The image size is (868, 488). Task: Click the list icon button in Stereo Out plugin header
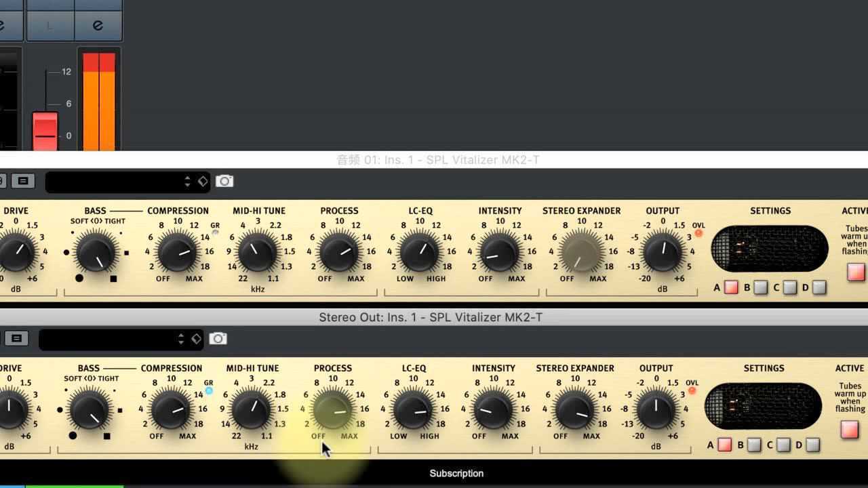[16, 338]
